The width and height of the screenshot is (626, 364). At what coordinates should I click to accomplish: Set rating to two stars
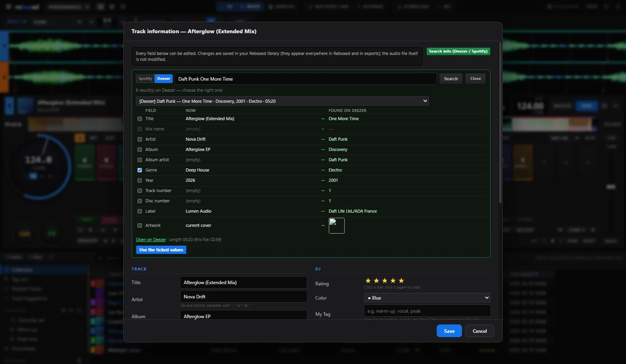pos(376,281)
